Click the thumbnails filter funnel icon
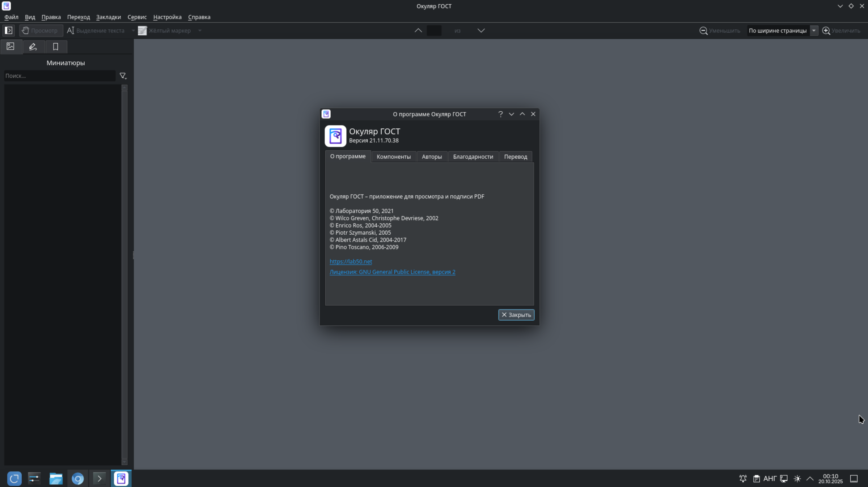 pos(123,76)
